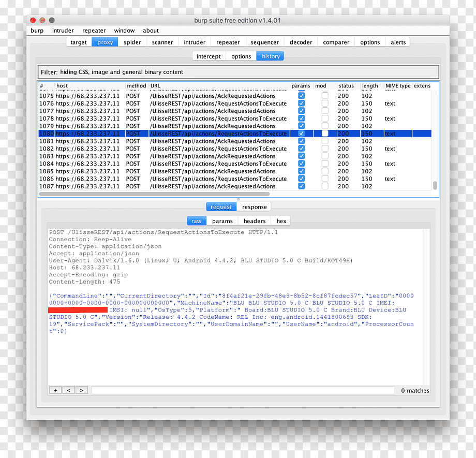Select row 1086 RequestActionsToExecute URL

point(218,179)
